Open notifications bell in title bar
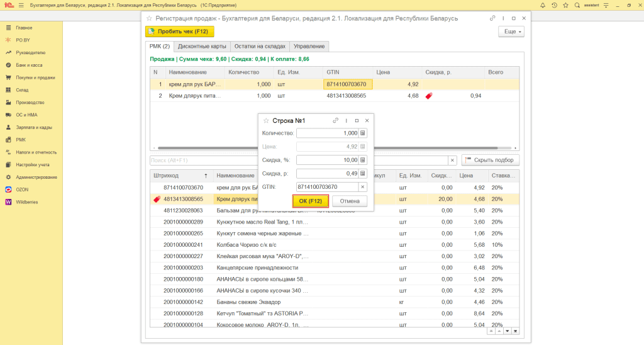The width and height of the screenshot is (644, 345). click(x=543, y=5)
